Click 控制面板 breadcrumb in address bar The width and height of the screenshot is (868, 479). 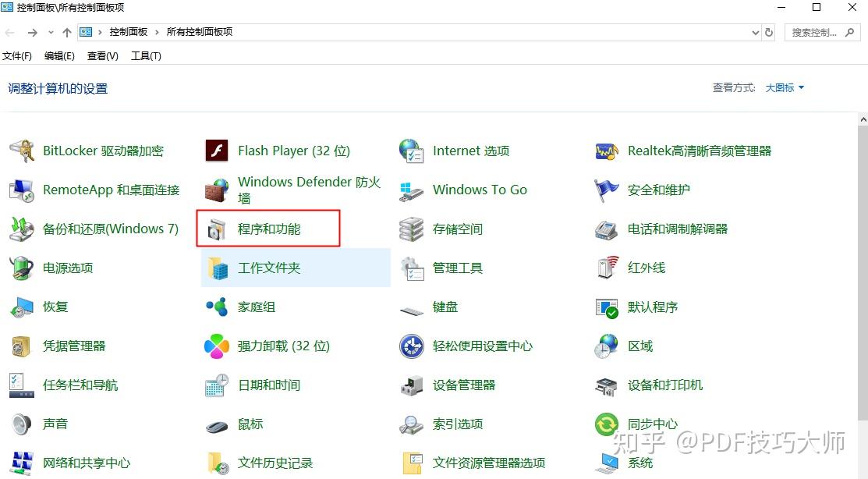point(129,32)
